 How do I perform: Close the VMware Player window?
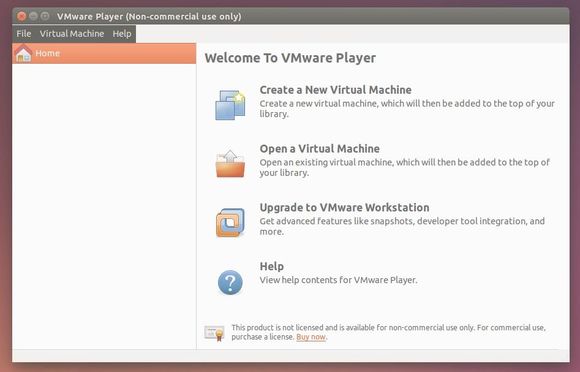coord(22,16)
